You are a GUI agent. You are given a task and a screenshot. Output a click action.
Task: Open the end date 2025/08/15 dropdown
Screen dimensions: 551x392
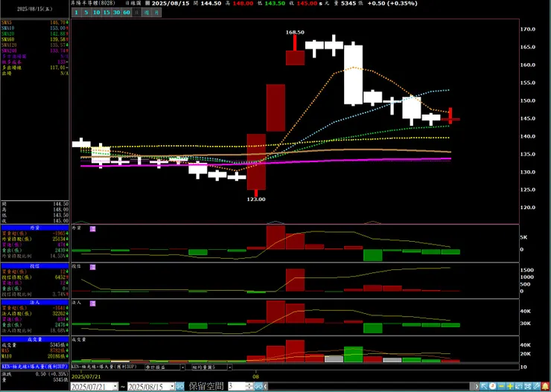(172, 386)
